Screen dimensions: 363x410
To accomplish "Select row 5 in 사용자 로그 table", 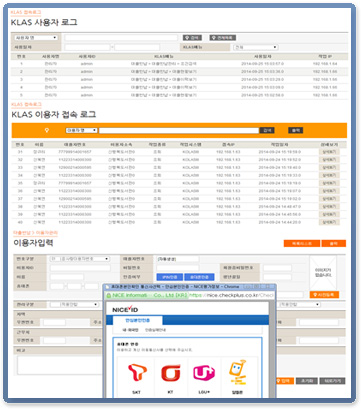I will (x=179, y=95).
